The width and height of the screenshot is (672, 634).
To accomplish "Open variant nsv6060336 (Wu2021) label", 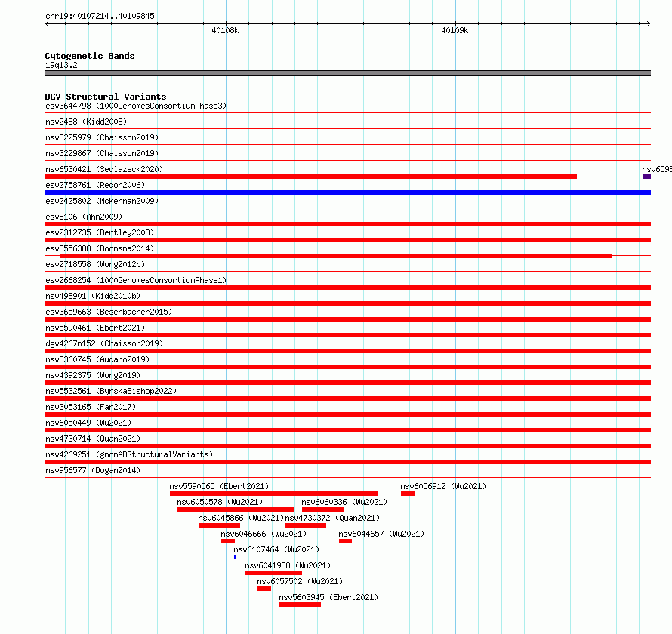I will [x=344, y=502].
